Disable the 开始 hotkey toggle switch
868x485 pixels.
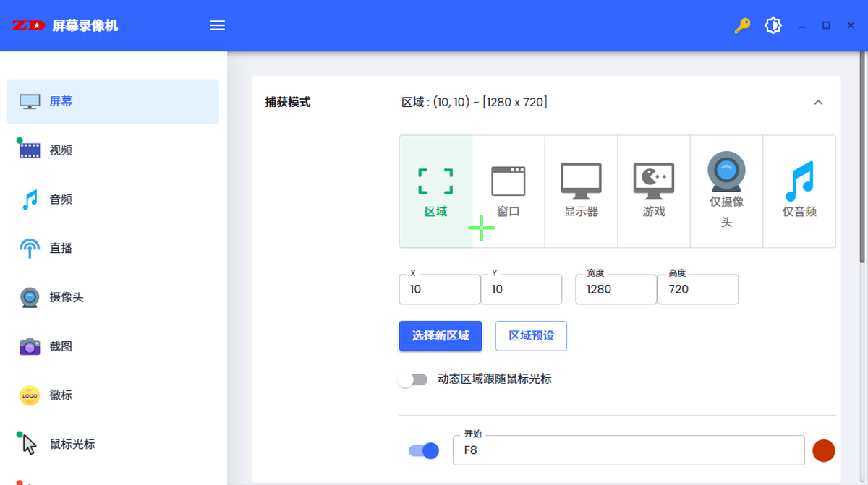coord(424,450)
